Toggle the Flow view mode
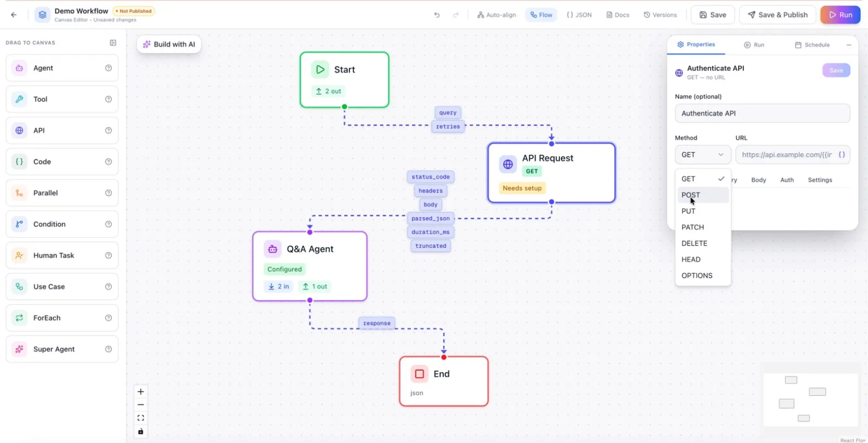This screenshot has width=868, height=443. click(x=541, y=15)
